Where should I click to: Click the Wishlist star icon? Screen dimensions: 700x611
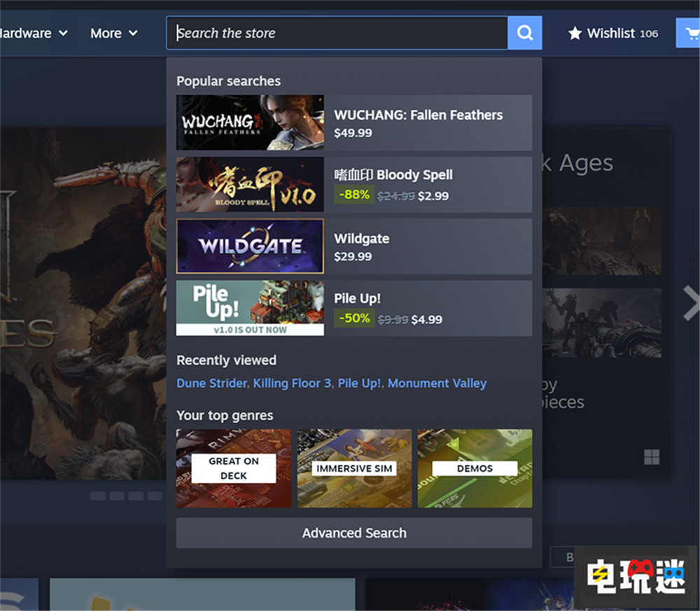click(x=575, y=32)
